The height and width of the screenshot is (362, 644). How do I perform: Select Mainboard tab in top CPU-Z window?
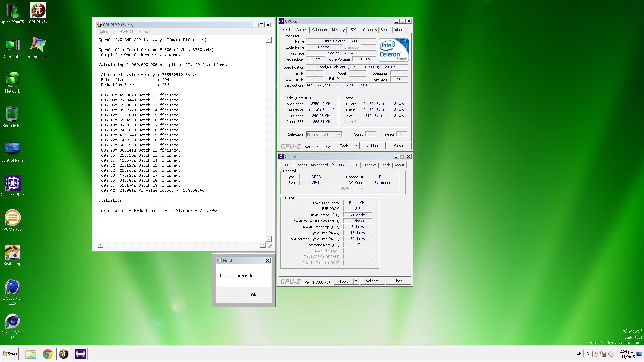tap(320, 30)
